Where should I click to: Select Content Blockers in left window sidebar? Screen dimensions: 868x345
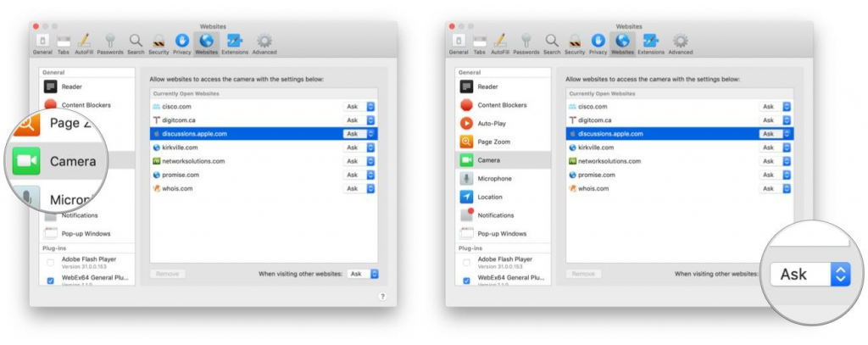(87, 104)
